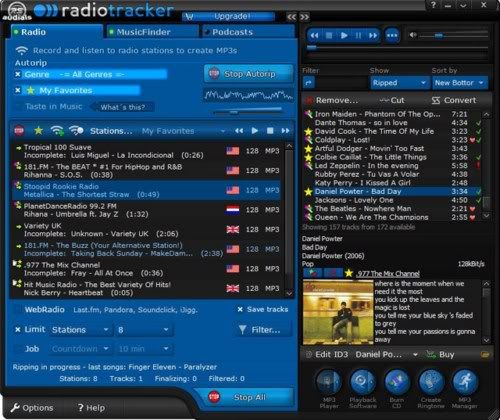500x420 pixels.
Task: Stop the selected station
Action: pyautogui.click(x=270, y=131)
